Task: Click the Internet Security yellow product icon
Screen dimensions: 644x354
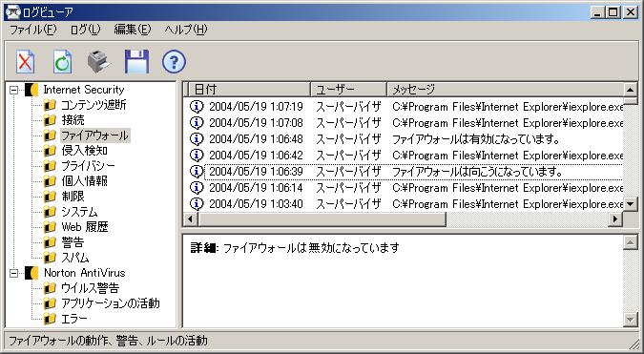Action: pyautogui.click(x=31, y=90)
